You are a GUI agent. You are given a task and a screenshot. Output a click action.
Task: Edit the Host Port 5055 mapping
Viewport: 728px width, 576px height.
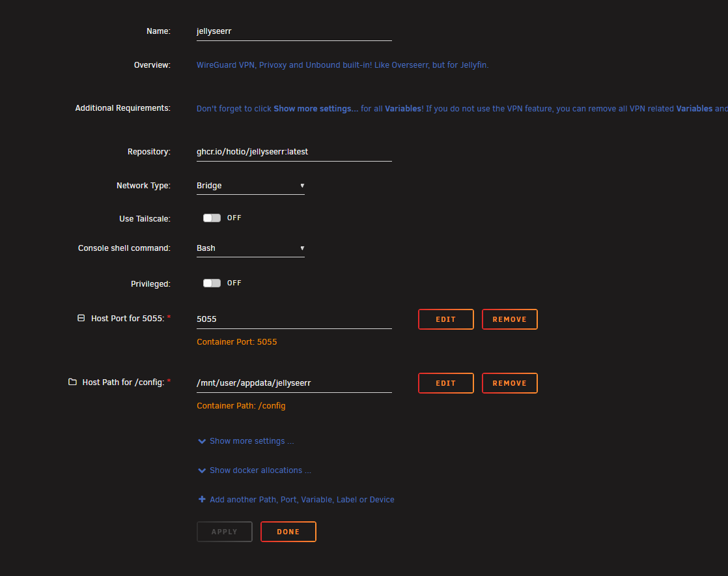coord(445,319)
